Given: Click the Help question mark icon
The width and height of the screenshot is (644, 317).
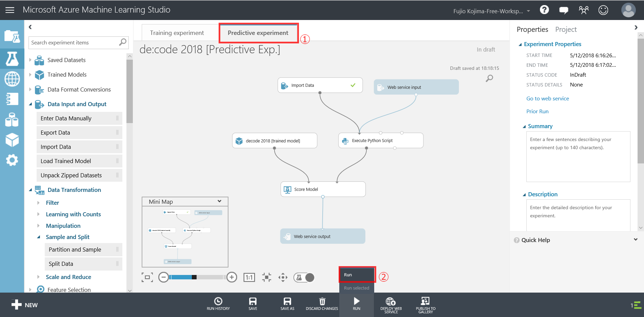Looking at the screenshot, I should click(x=544, y=10).
